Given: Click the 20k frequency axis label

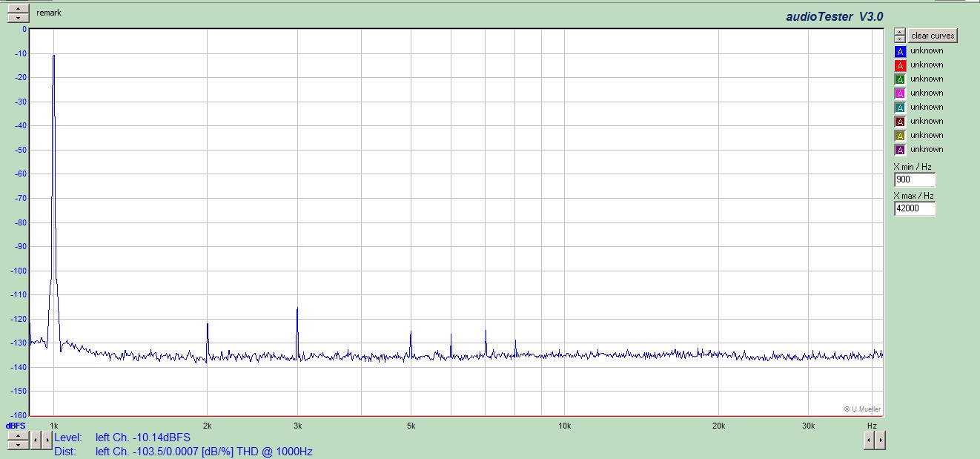Looking at the screenshot, I should click(x=718, y=426).
